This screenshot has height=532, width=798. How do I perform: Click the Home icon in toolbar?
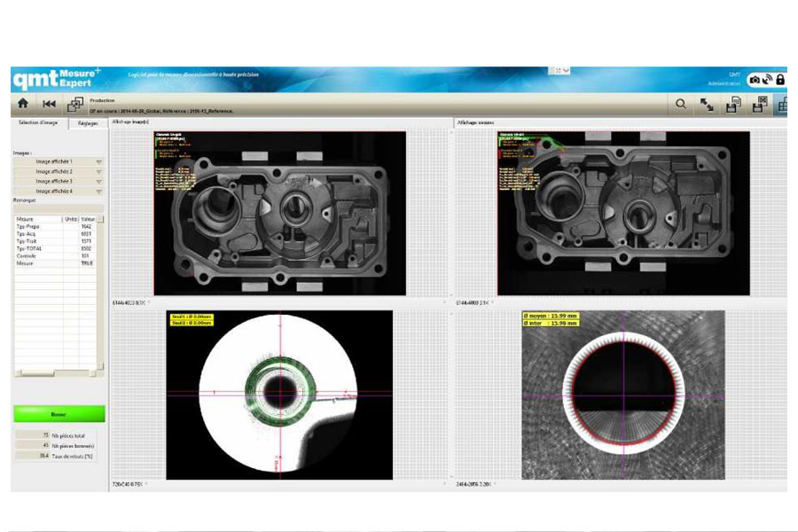[x=23, y=105]
